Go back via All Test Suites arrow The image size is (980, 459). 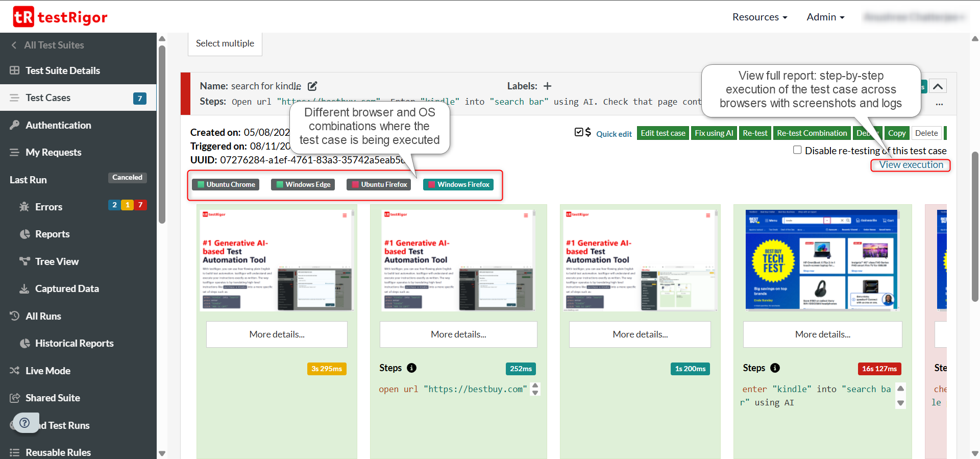(x=14, y=45)
